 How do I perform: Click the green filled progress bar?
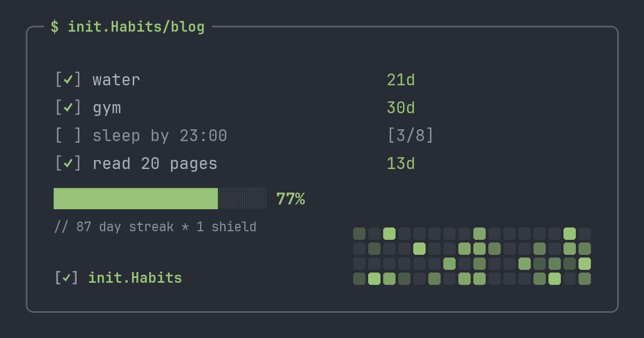point(136,199)
